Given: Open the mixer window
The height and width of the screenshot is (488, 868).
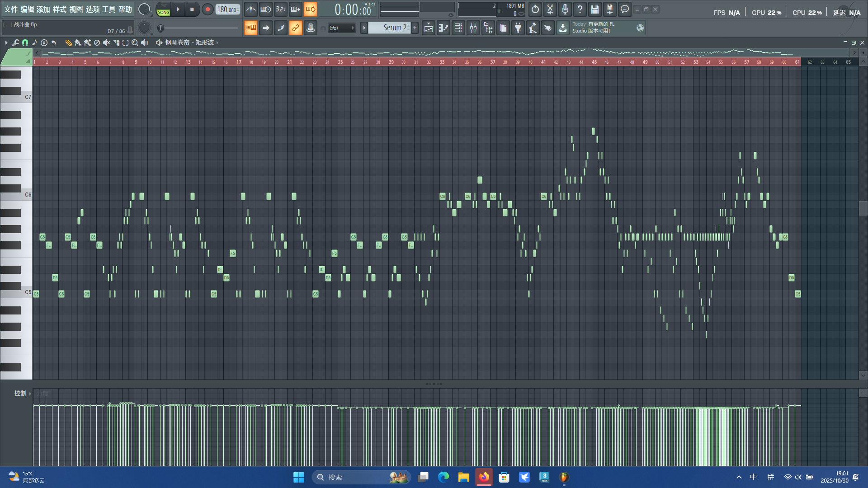Looking at the screenshot, I should click(473, 28).
